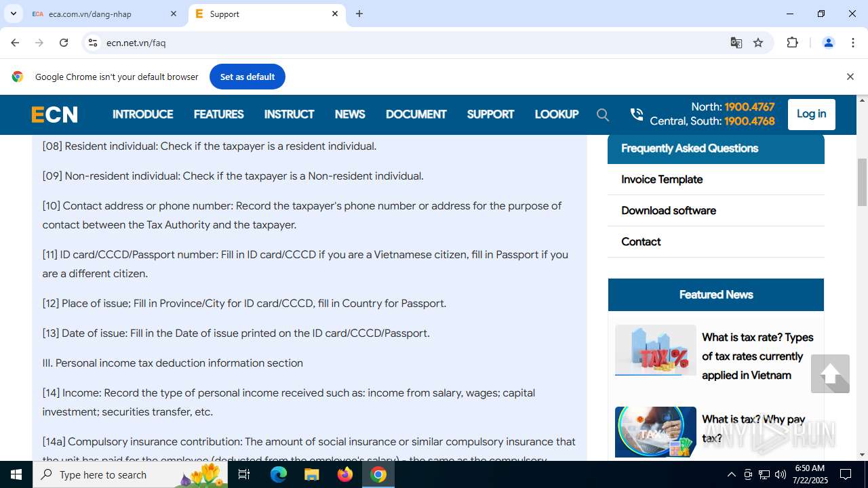The image size is (868, 488).
Task: Open the Windows Start menu
Action: (x=16, y=474)
